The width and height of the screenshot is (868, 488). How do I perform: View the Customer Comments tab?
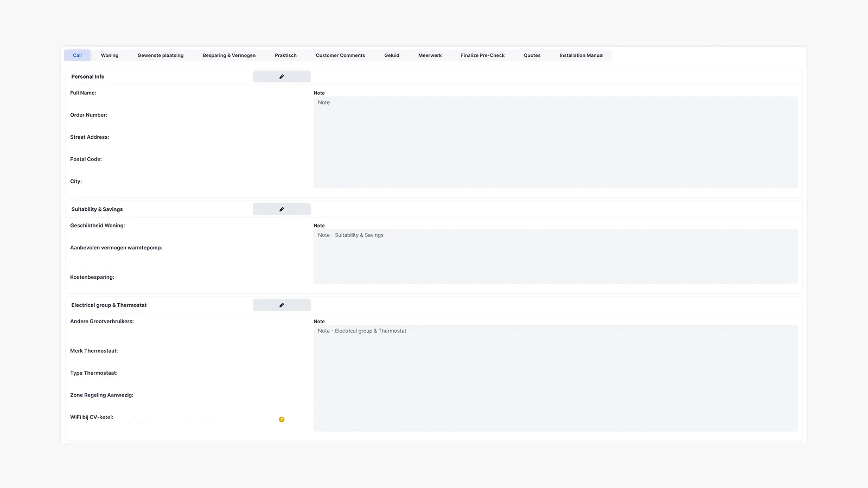340,55
